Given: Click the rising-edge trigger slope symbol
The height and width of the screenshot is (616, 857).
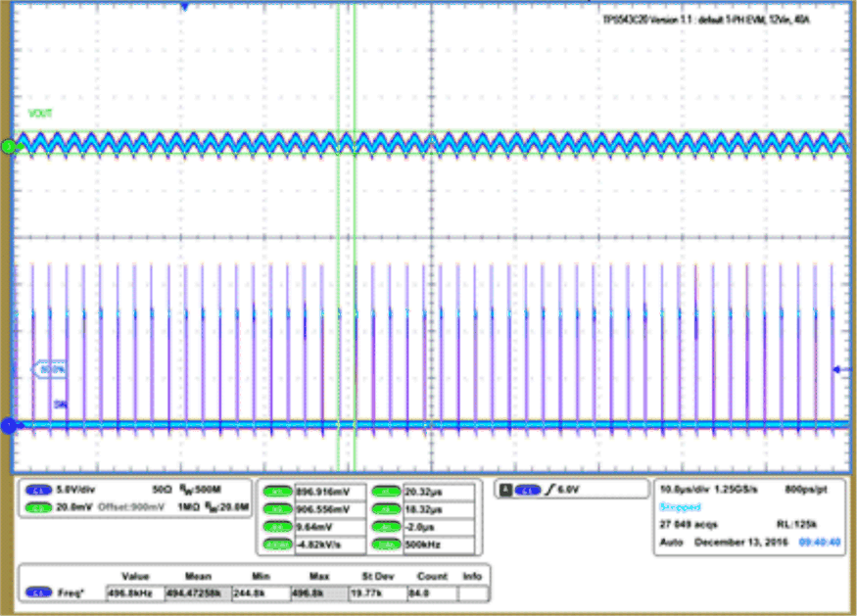Looking at the screenshot, I should (x=548, y=490).
